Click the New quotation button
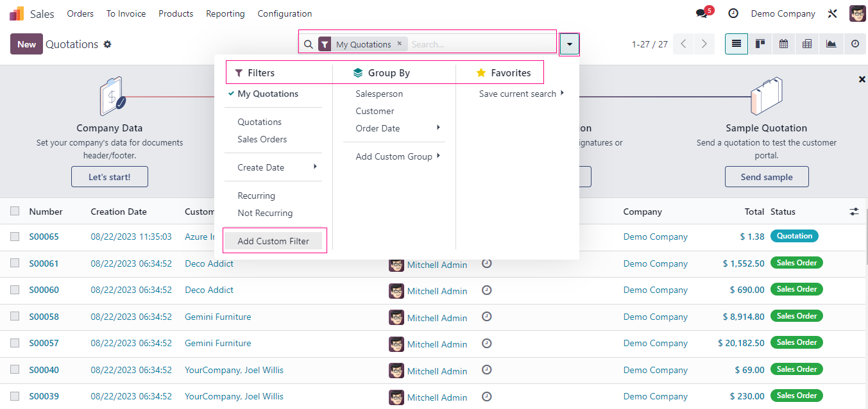This screenshot has height=409, width=868. [x=26, y=44]
